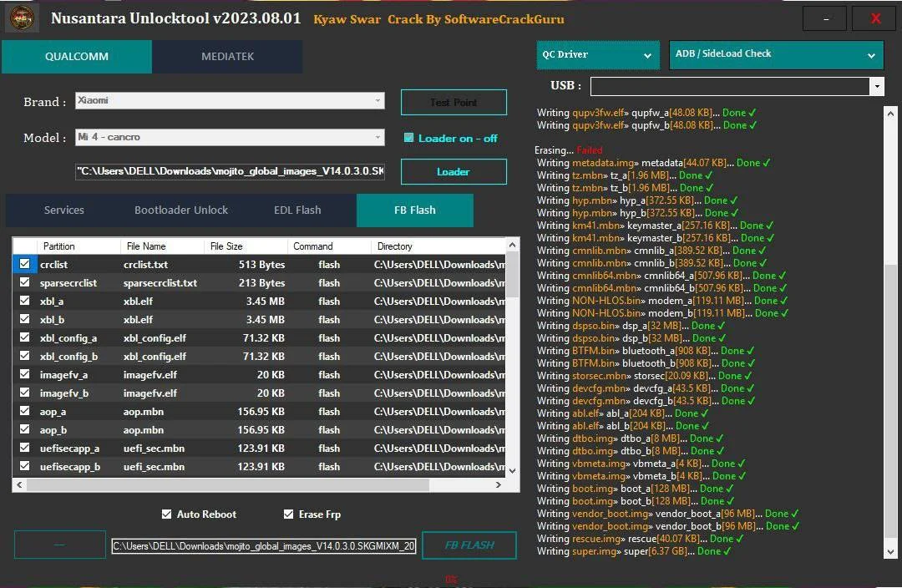Click the Directory column header
902x588 pixels.
click(438, 246)
